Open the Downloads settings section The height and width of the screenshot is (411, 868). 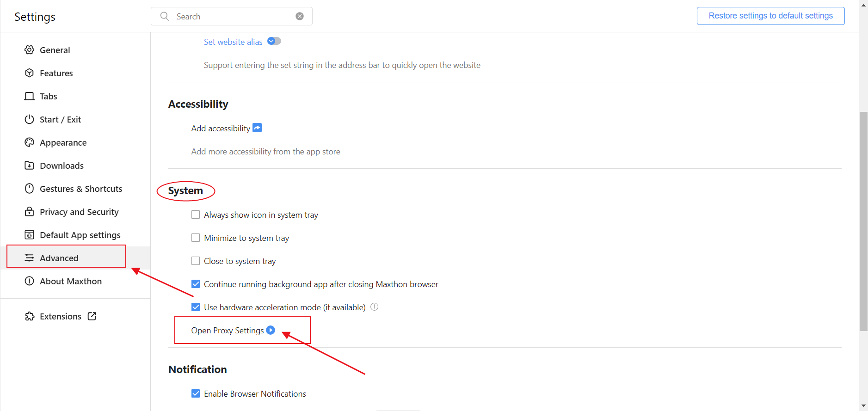(62, 166)
